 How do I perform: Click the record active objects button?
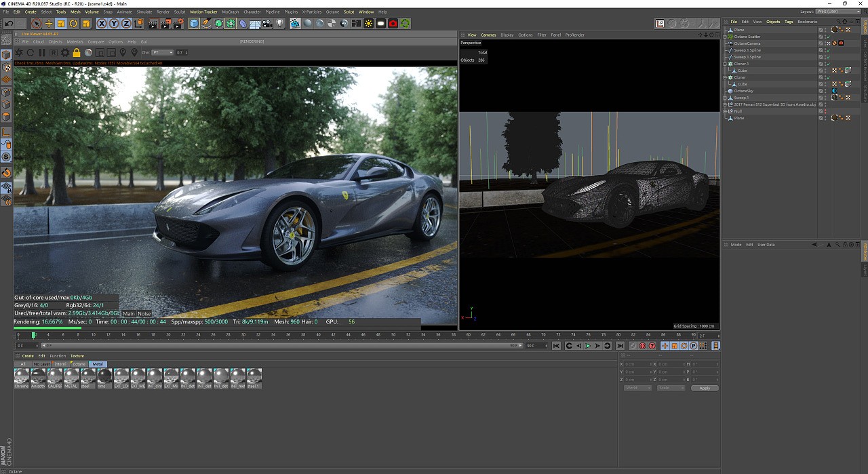coord(633,346)
